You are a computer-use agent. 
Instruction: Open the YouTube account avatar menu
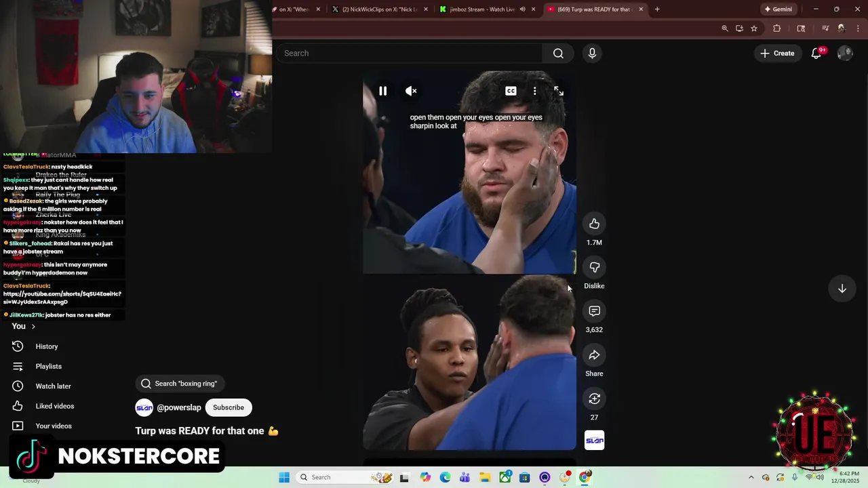click(x=845, y=54)
